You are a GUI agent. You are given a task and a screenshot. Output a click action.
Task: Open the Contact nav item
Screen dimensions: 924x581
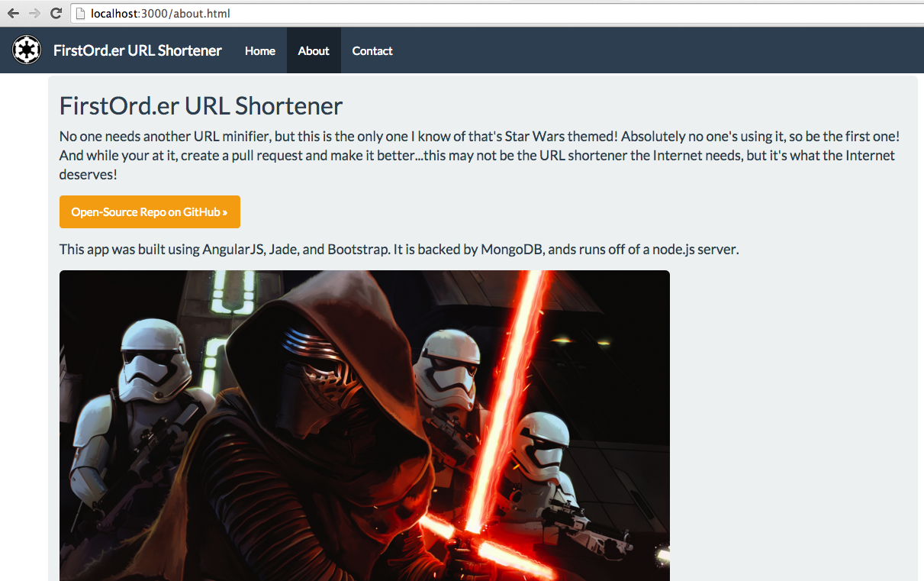(x=372, y=50)
